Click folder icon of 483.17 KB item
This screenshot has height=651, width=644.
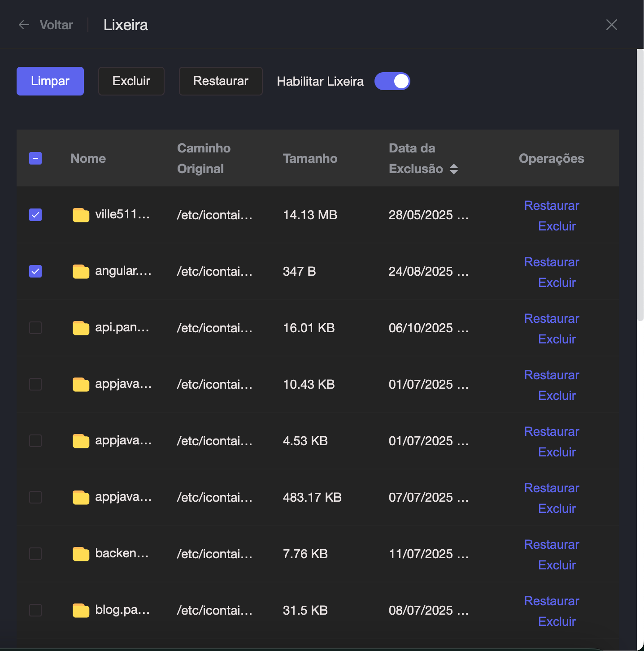81,498
